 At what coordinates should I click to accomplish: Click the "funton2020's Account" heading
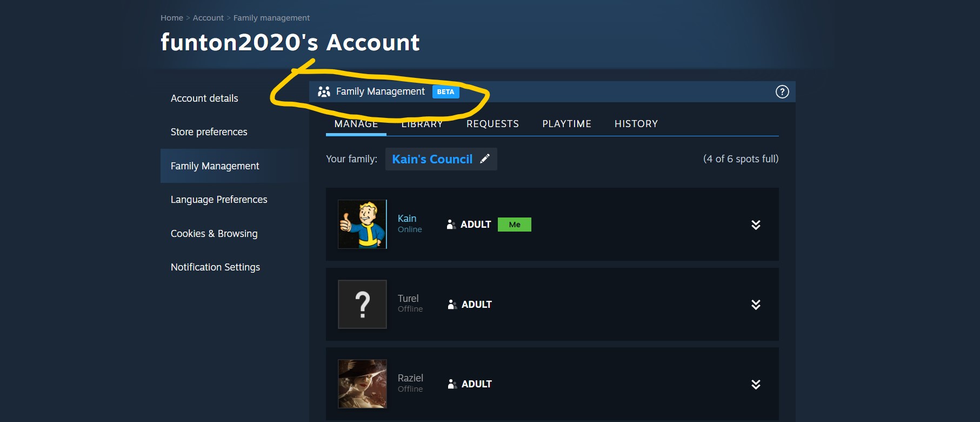click(x=290, y=42)
